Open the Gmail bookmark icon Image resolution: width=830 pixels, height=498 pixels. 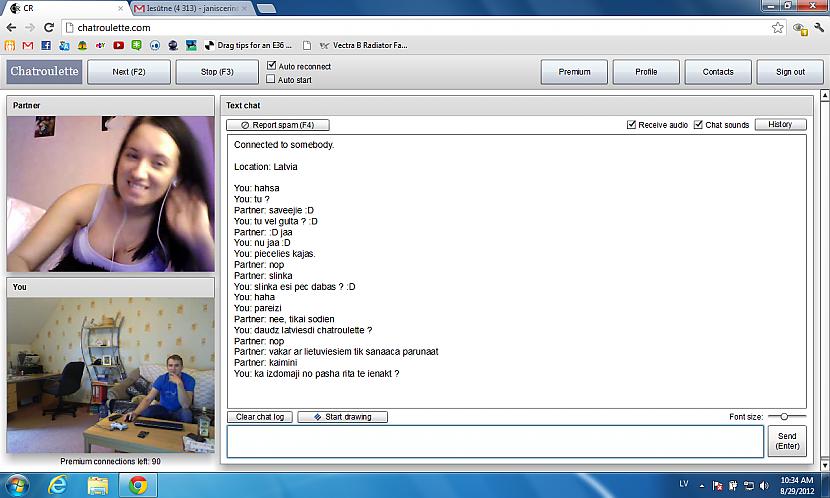click(28, 46)
